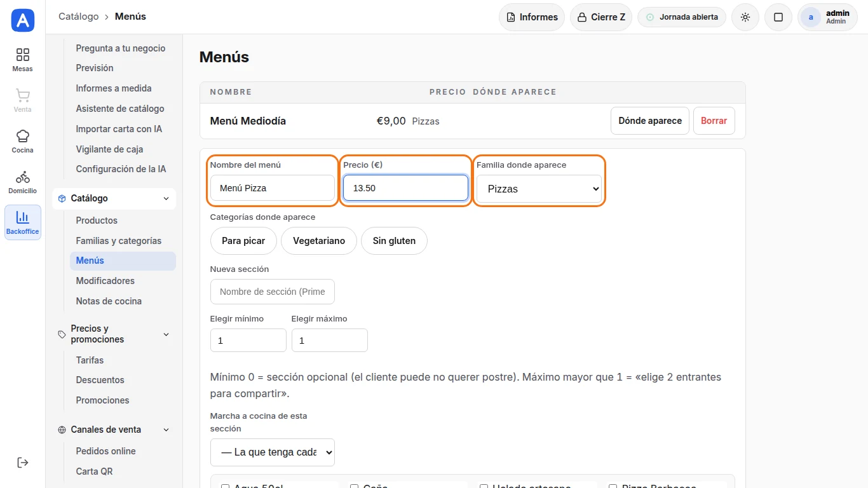The width and height of the screenshot is (868, 488).
Task: Toggle the Sin gluten category chip
Action: point(394,241)
